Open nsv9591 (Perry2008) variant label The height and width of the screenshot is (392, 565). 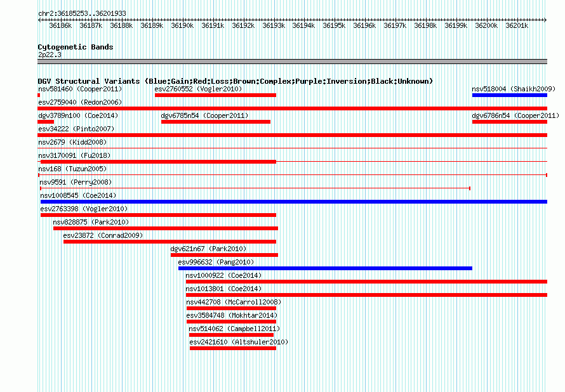tap(76, 182)
